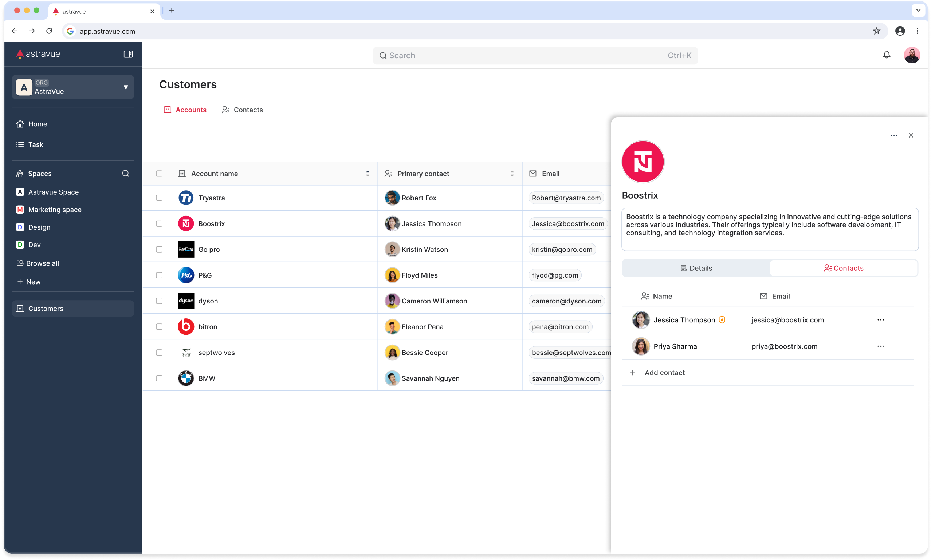Switch to the Contacts tab under Customers
Viewport: 931px width, 560px height.
click(x=243, y=110)
